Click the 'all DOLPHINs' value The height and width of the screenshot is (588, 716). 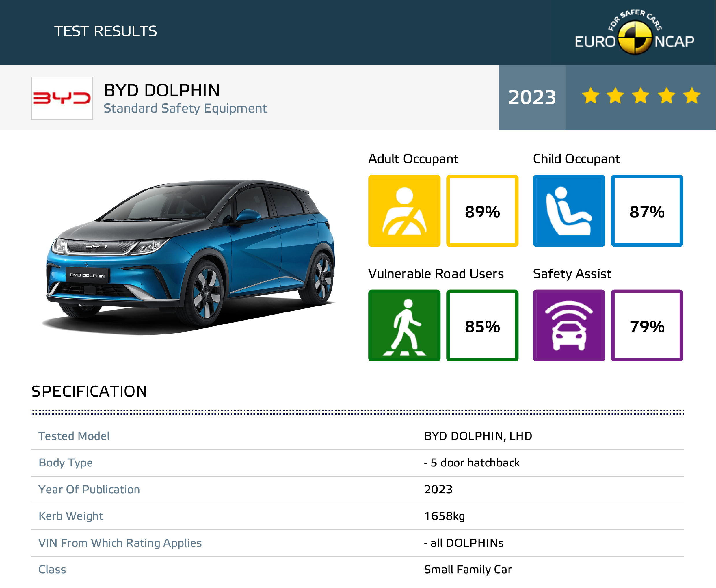tap(464, 543)
